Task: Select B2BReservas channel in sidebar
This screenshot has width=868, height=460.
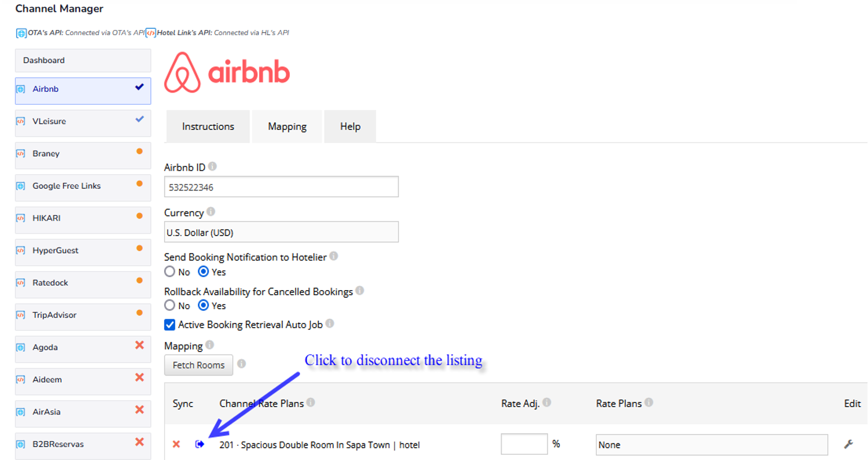Action: click(x=83, y=445)
